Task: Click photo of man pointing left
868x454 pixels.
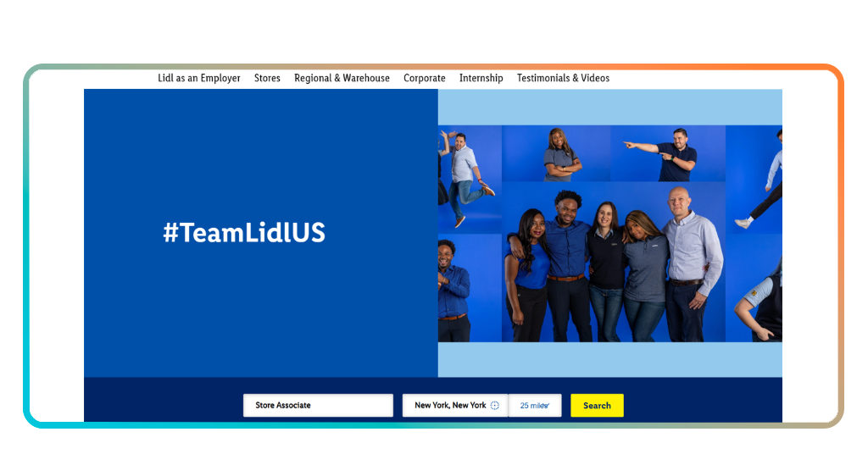Action: coord(668,153)
